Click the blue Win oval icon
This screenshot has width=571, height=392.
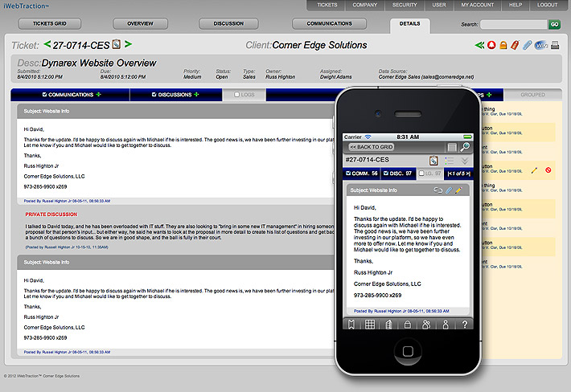tap(541, 45)
